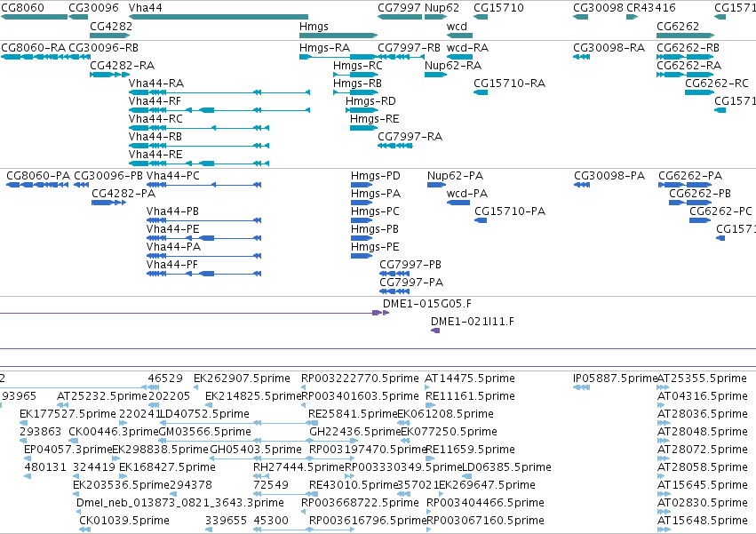Click transcript wcd-RA
756x534 pixels.
click(467, 48)
